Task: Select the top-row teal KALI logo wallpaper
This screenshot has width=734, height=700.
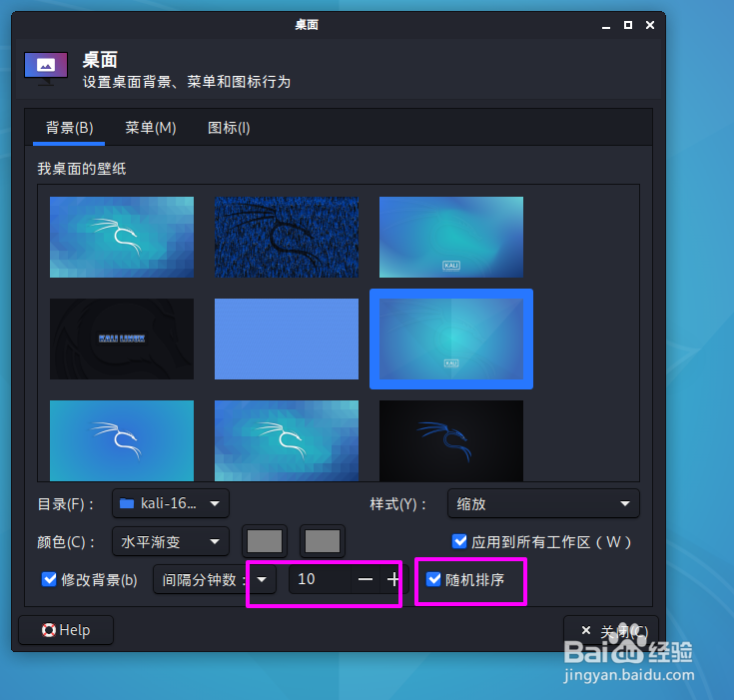Action: tap(451, 237)
